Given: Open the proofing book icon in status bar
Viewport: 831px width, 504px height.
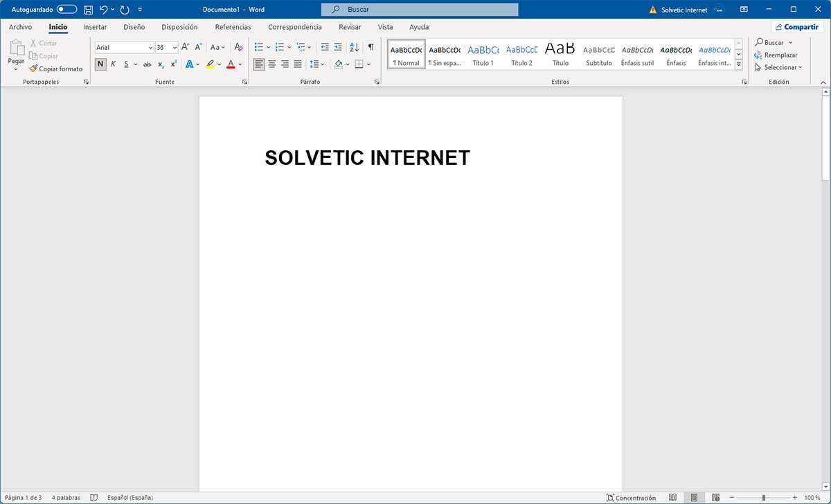Looking at the screenshot, I should click(x=94, y=497).
